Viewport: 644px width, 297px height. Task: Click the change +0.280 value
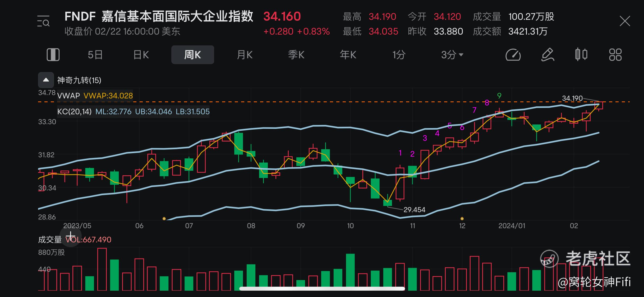pos(278,31)
